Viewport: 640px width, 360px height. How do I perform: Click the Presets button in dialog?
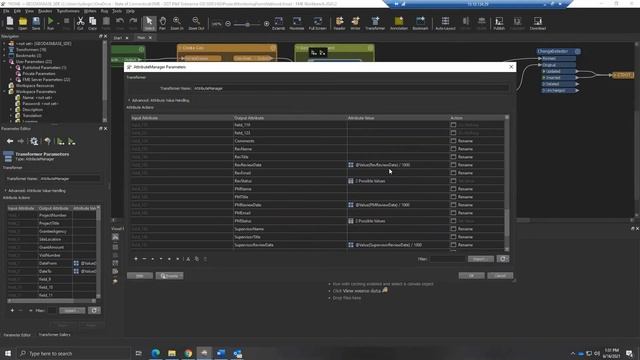point(169,276)
